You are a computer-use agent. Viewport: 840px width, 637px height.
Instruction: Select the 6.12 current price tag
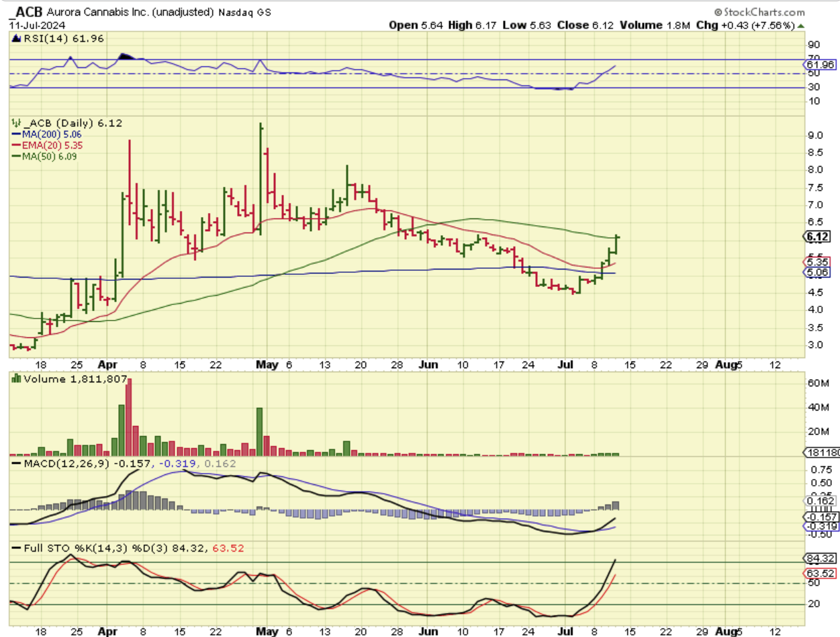click(x=819, y=237)
